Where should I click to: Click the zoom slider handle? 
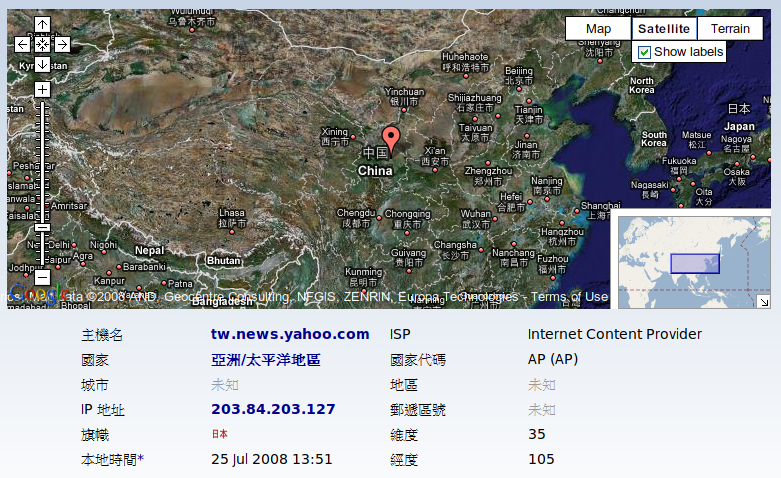coord(42,227)
